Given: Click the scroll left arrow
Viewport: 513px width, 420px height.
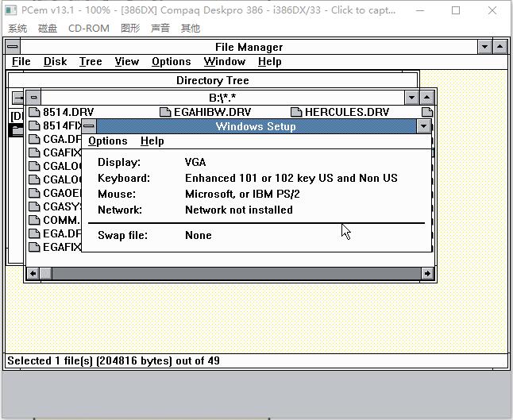Looking at the screenshot, I should (x=33, y=273).
